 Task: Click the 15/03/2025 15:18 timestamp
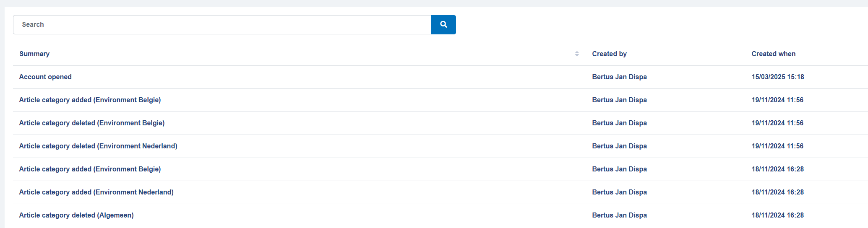pyautogui.click(x=777, y=77)
